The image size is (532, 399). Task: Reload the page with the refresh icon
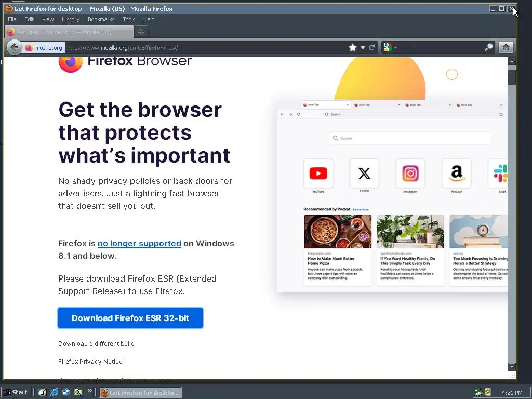(372, 47)
